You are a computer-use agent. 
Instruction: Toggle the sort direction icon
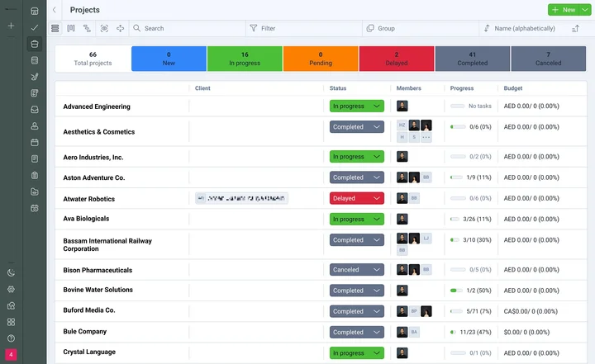575,28
